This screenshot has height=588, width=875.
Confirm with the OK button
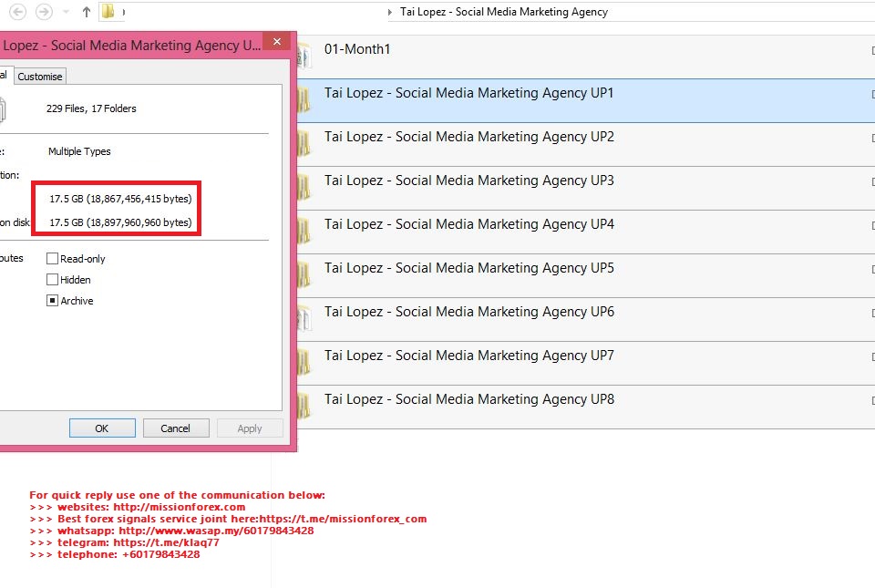(x=102, y=428)
